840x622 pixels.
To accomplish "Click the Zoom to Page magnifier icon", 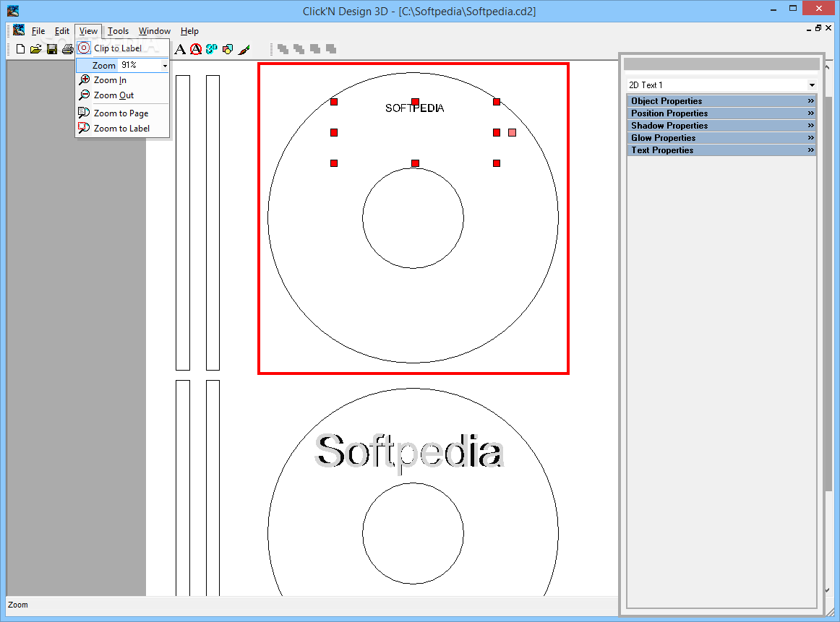I will 84,113.
